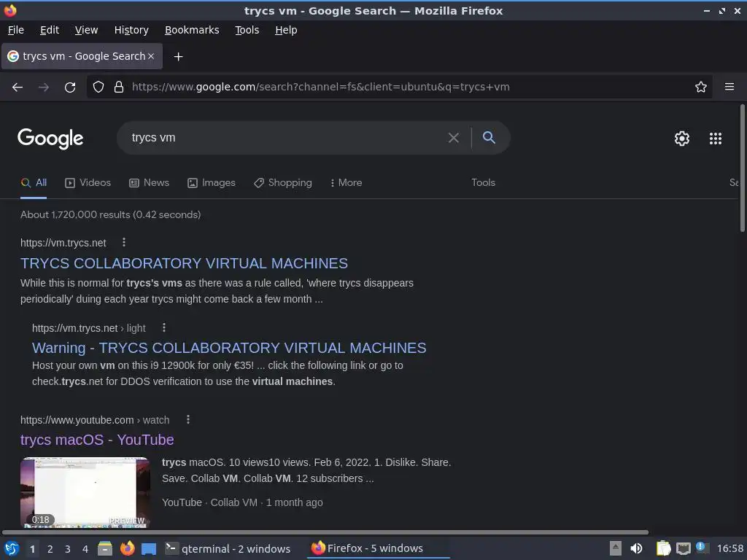Bookmark this page with the star
This screenshot has width=747, height=560.
[x=701, y=87]
